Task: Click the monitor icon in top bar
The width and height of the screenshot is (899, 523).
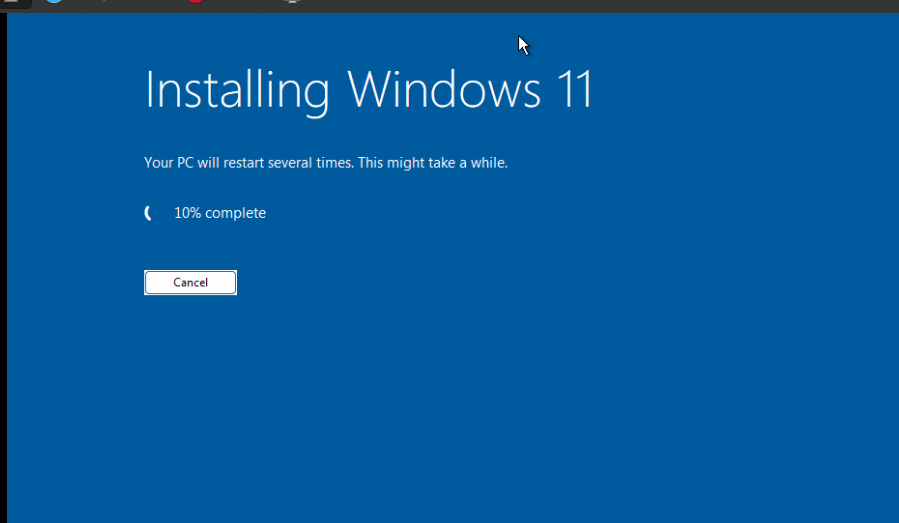Action: click(x=291, y=3)
